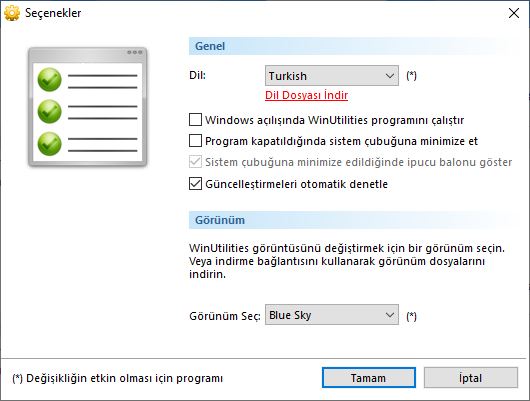Click the bottom green checkmark in the illustration
The height and width of the screenshot is (401, 530).
point(49,144)
